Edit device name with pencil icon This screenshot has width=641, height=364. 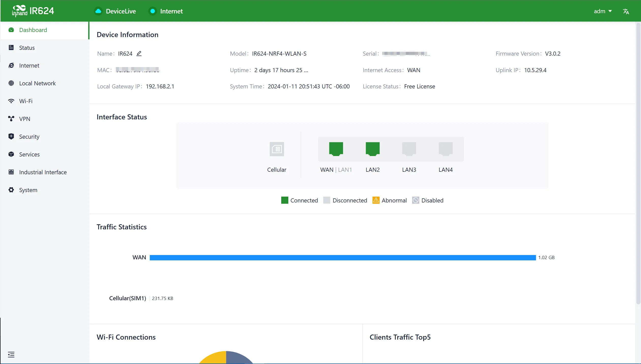click(x=139, y=54)
